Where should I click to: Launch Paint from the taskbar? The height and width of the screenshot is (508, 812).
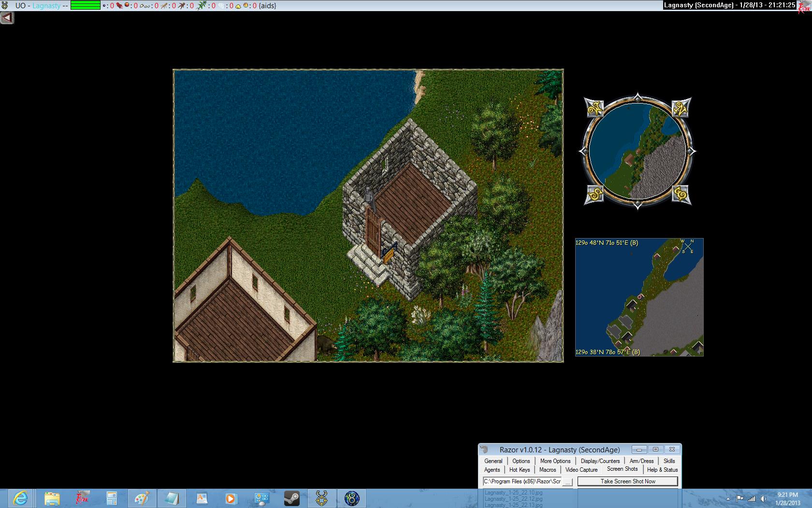pyautogui.click(x=142, y=498)
